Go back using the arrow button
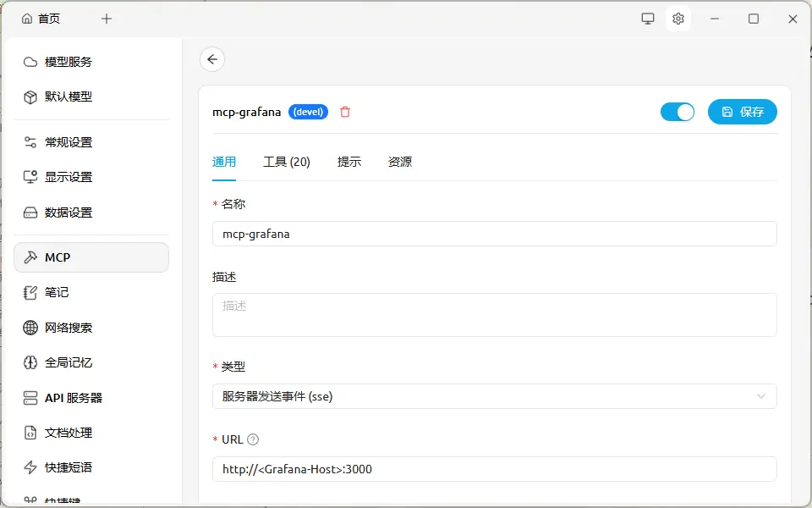This screenshot has width=812, height=508. tap(212, 59)
